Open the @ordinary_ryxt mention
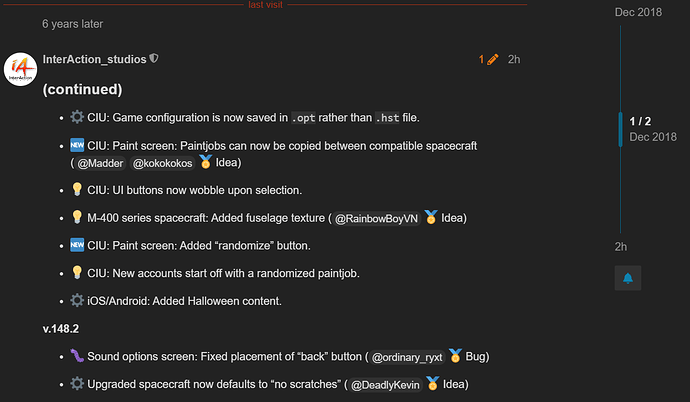The width and height of the screenshot is (690, 402). coord(405,355)
